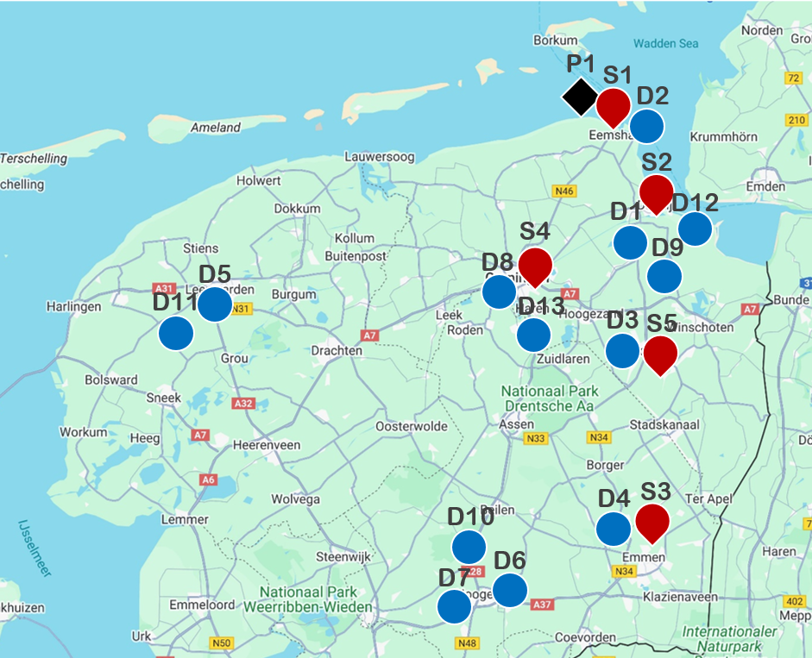Click the Nationaal Park Weerribben-Wieden label
This screenshot has height=658, width=812.
pos(308,599)
